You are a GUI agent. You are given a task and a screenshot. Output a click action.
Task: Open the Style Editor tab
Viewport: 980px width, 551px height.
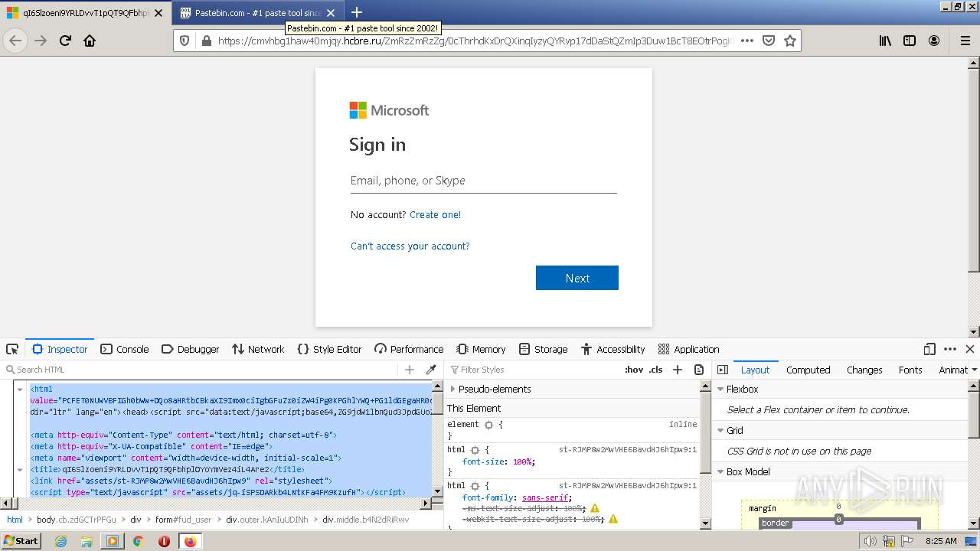[x=329, y=349]
